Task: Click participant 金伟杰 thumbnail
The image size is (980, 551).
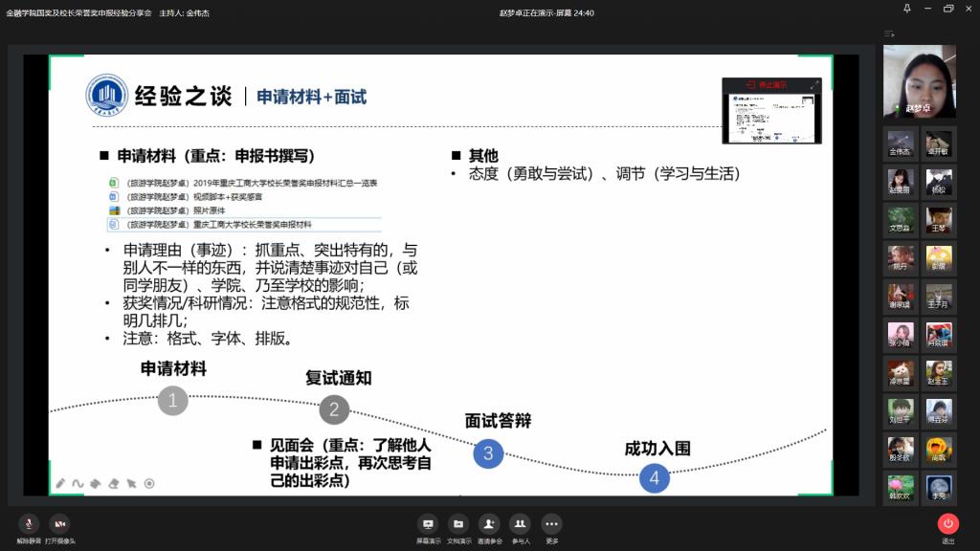Action: point(900,143)
